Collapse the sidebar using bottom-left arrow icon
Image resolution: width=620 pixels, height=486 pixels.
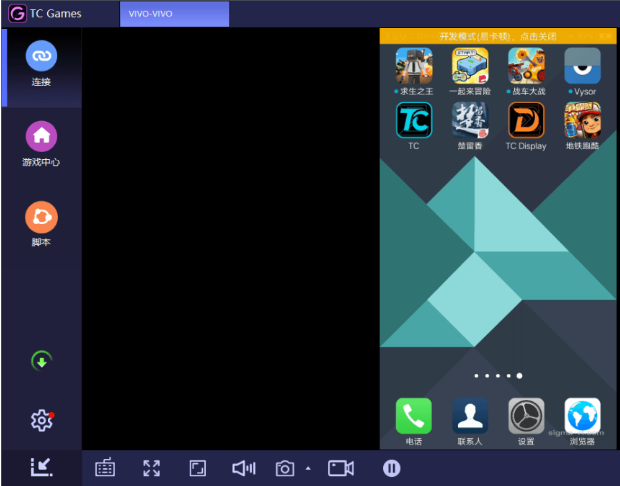(41, 467)
